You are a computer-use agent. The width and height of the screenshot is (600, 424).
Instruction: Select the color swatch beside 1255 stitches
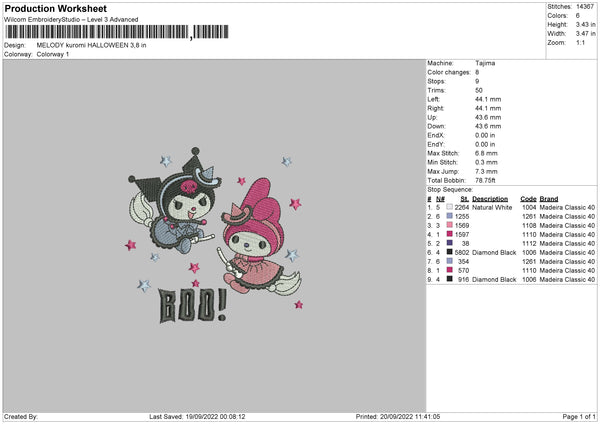450,216
